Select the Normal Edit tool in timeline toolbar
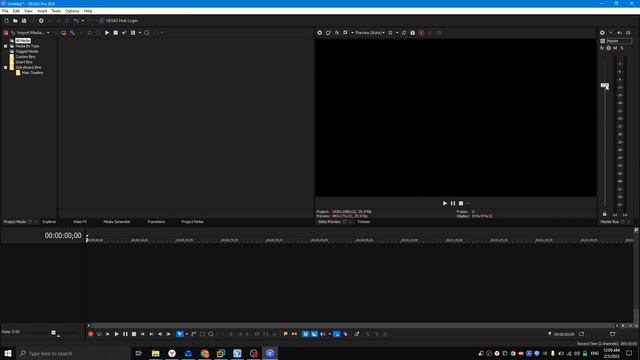 point(180,334)
